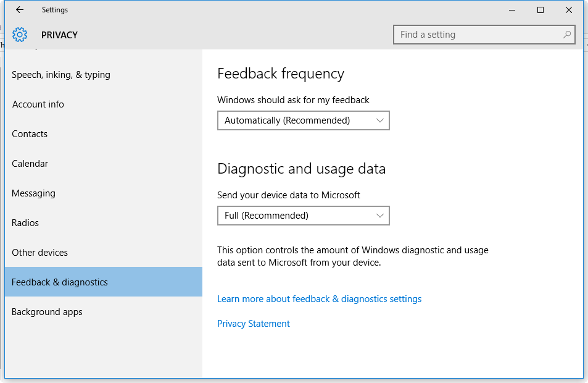Open Messaging privacy settings
Viewport: 588px width, 383px height.
34,193
